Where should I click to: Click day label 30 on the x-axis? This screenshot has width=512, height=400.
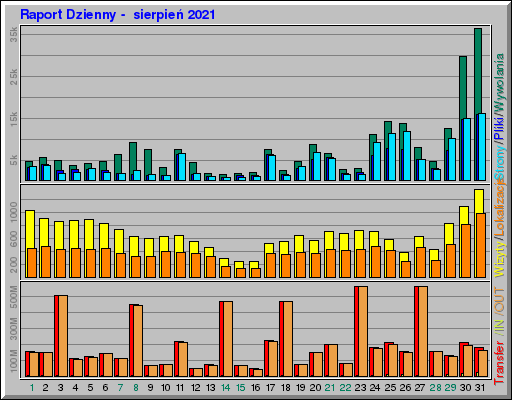466,388
